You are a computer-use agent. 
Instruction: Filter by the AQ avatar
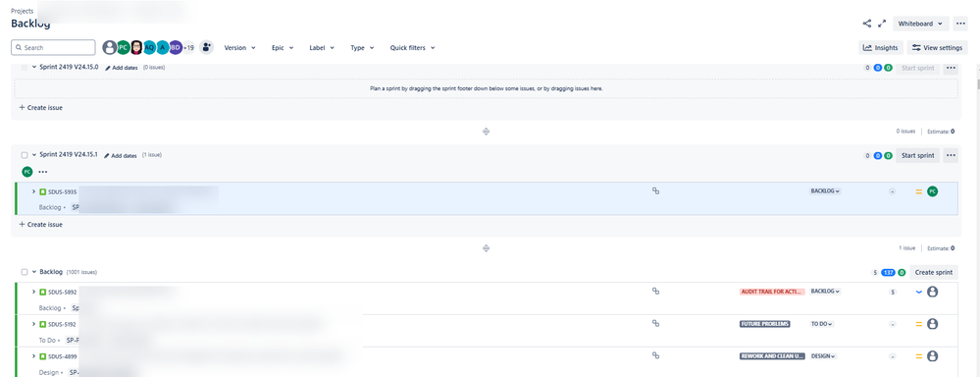(149, 47)
